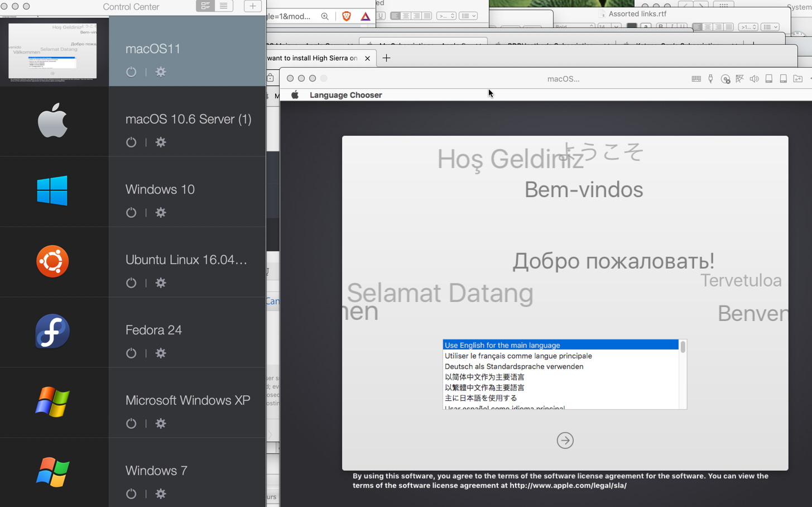The width and height of the screenshot is (812, 507).
Task: Open settings gear for macOS11
Action: 161,72
